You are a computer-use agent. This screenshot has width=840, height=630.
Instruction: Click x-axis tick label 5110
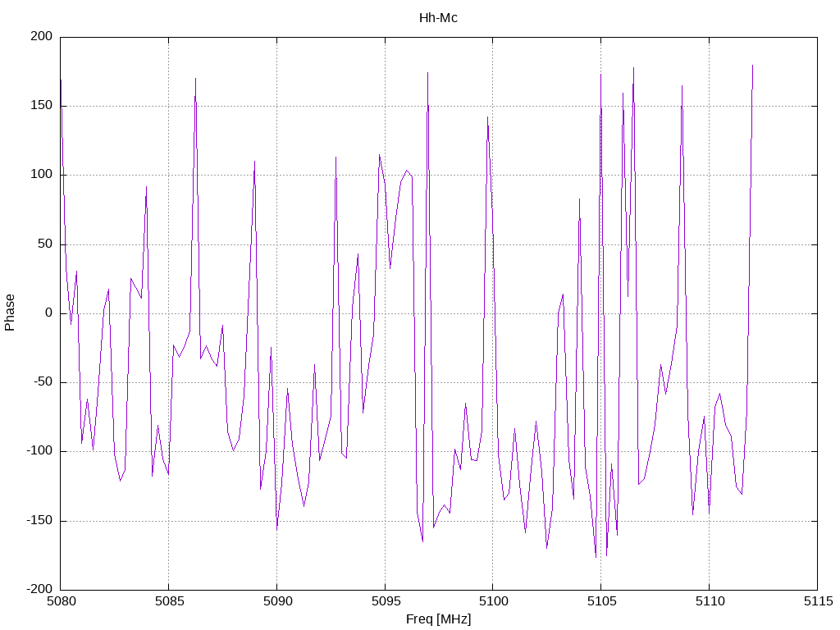point(710,601)
